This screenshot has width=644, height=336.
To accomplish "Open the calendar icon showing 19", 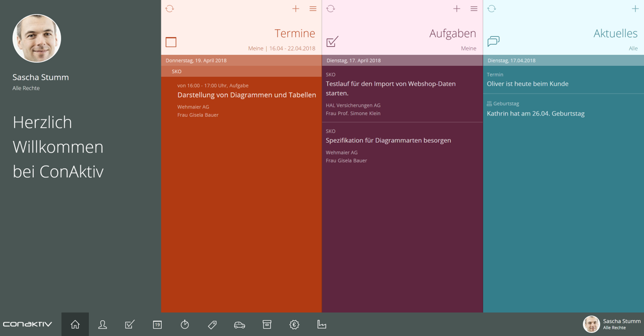I will pos(157,324).
